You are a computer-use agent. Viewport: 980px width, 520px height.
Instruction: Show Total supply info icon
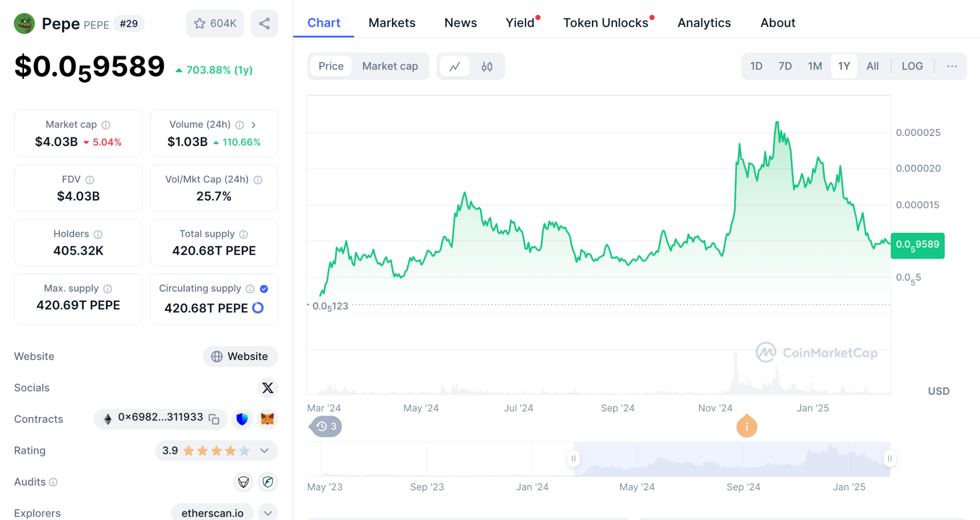coord(244,235)
